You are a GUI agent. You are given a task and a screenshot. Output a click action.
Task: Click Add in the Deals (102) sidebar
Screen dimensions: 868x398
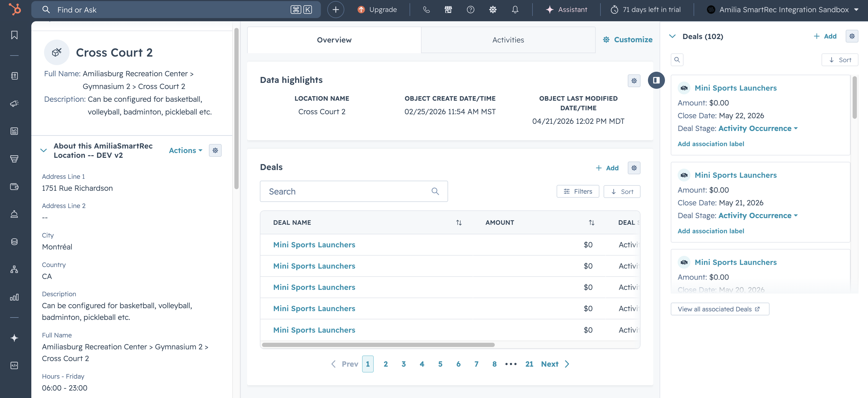pos(825,36)
